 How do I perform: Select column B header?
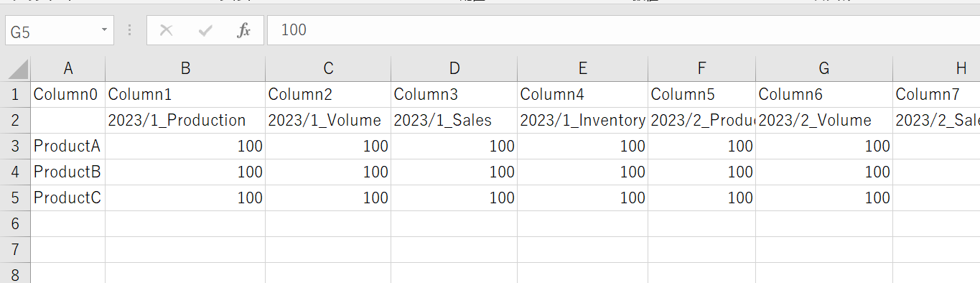[185, 68]
